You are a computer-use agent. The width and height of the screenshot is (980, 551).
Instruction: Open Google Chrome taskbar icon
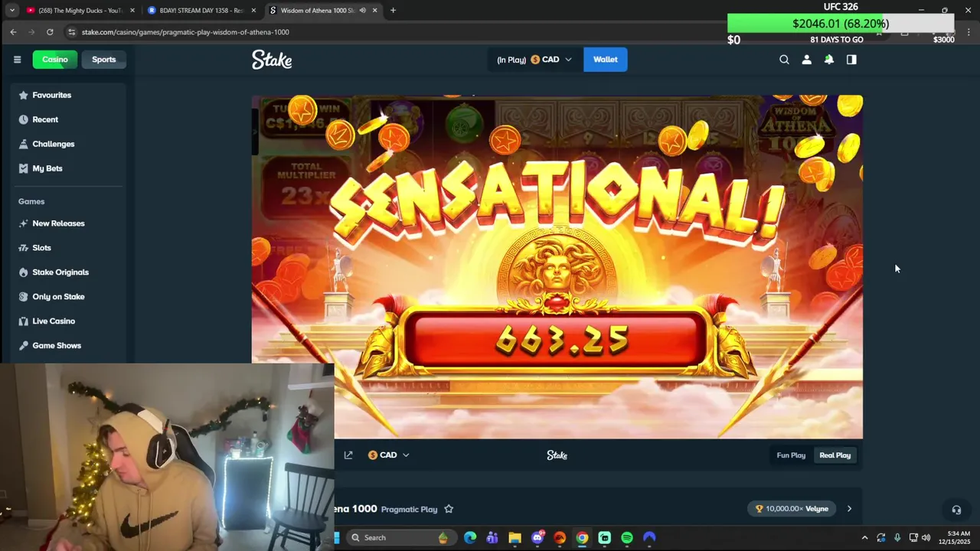point(582,538)
